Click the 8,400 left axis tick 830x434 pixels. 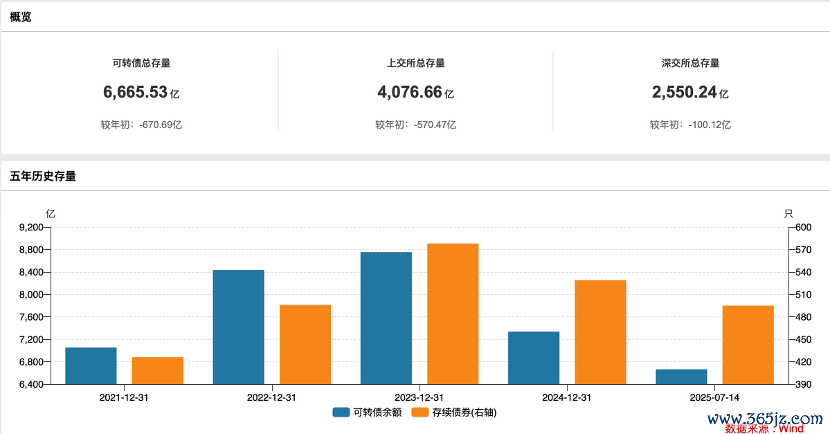[x=31, y=273]
